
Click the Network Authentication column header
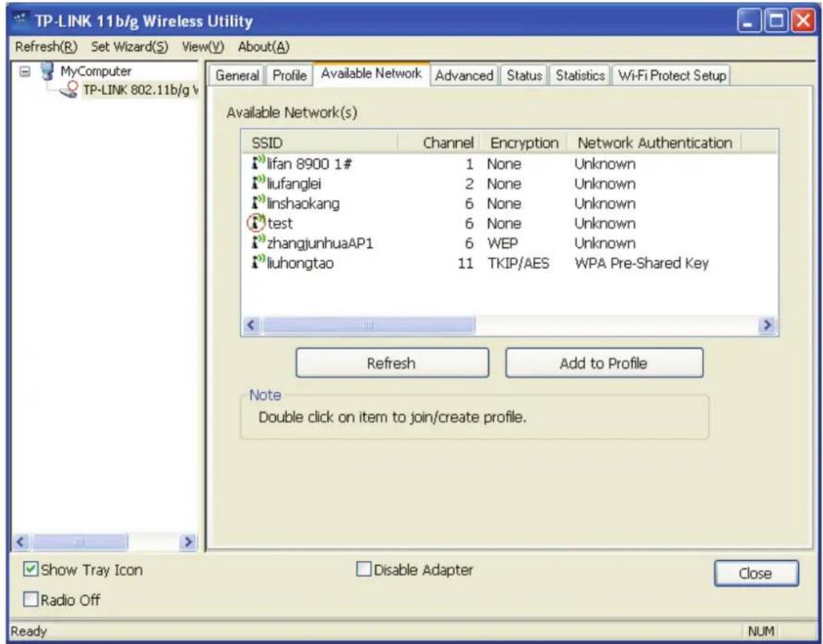(654, 142)
